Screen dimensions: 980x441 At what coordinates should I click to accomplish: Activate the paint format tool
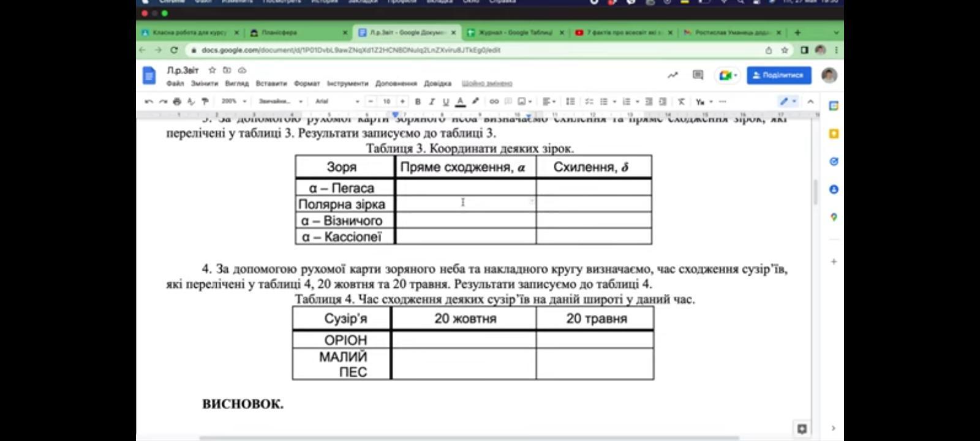205,102
